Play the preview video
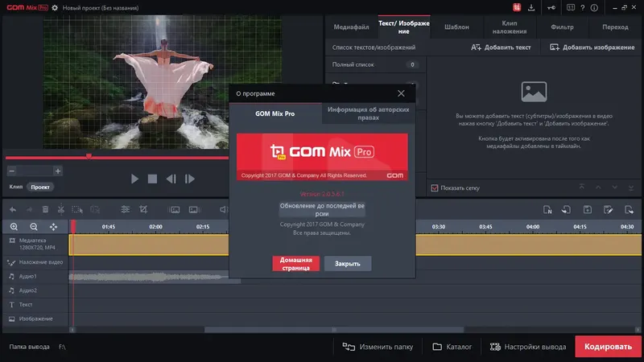The image size is (644, 362). [134, 179]
